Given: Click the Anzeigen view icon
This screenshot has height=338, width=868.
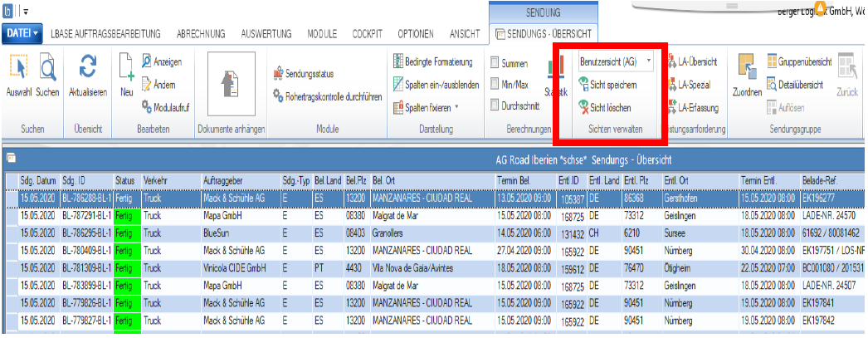Looking at the screenshot, I should click(x=147, y=62).
